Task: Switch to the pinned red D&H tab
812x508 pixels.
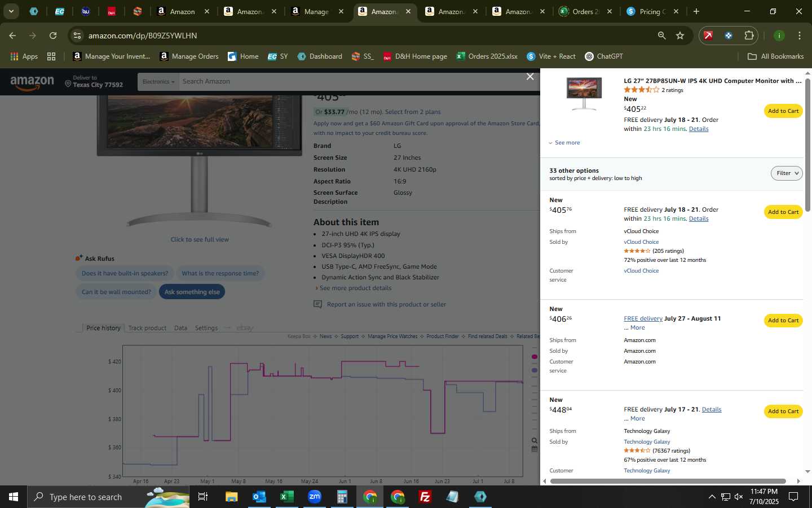Action: pos(111,11)
